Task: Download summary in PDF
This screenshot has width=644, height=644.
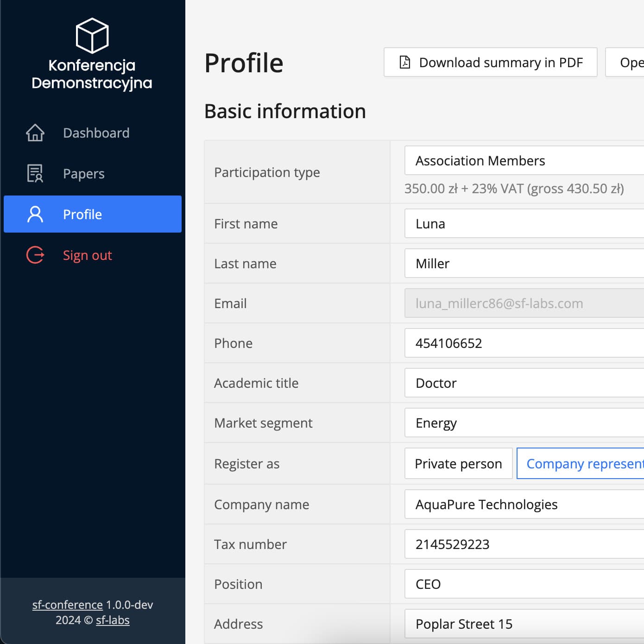Action: pyautogui.click(x=491, y=62)
